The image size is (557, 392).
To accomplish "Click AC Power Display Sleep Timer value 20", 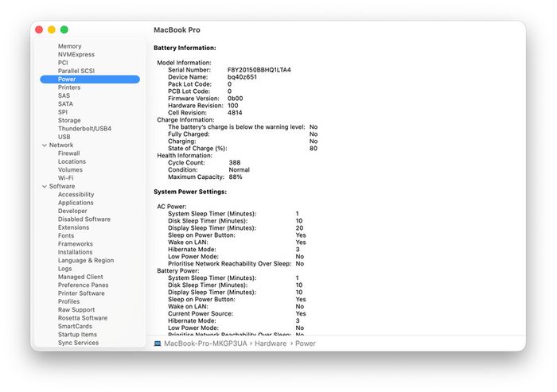I will pos(299,228).
